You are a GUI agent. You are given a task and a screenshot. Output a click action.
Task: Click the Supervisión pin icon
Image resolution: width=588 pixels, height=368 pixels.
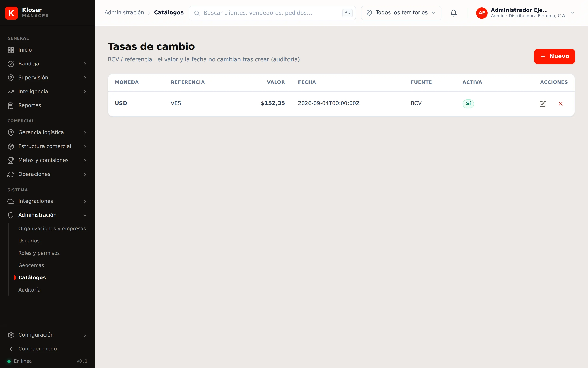point(11,78)
